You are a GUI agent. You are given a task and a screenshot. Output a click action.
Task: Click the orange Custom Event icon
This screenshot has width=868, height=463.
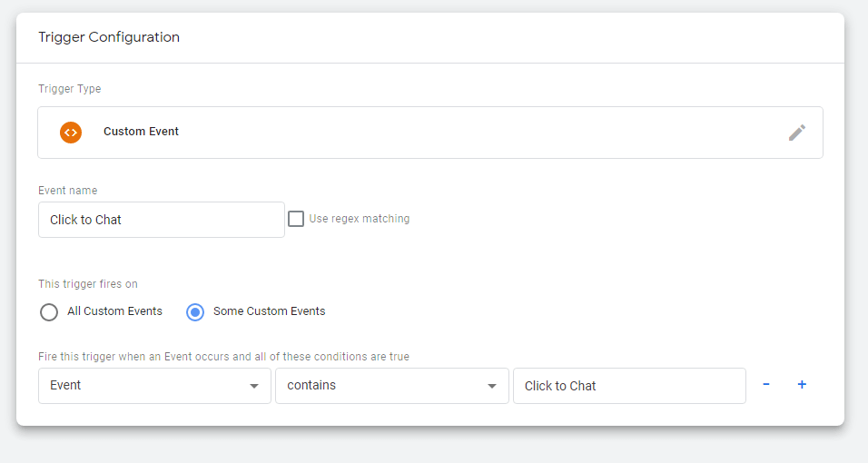(71, 133)
